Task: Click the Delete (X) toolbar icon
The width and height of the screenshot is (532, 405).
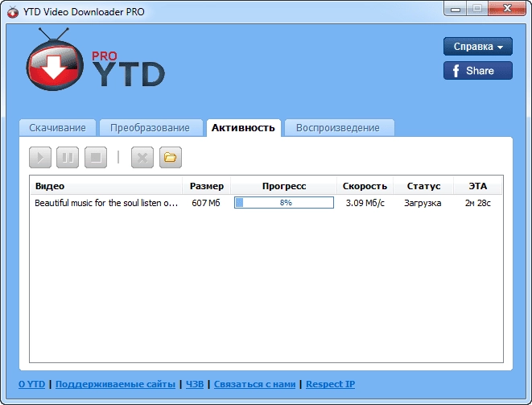Action: [x=142, y=158]
